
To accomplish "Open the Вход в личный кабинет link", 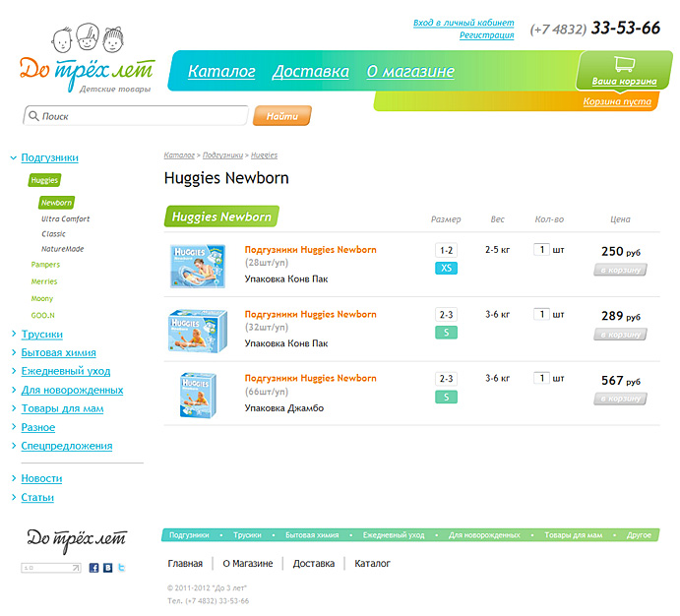I will tap(464, 23).
